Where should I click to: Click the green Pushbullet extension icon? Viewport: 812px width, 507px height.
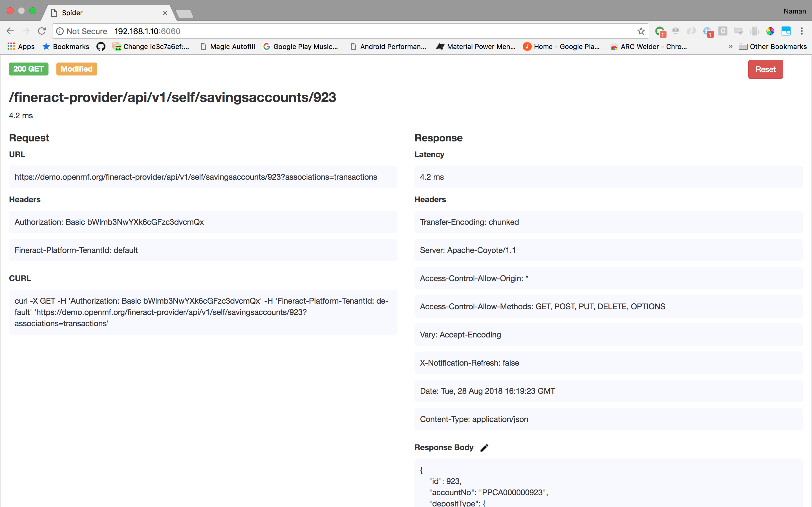pos(660,31)
